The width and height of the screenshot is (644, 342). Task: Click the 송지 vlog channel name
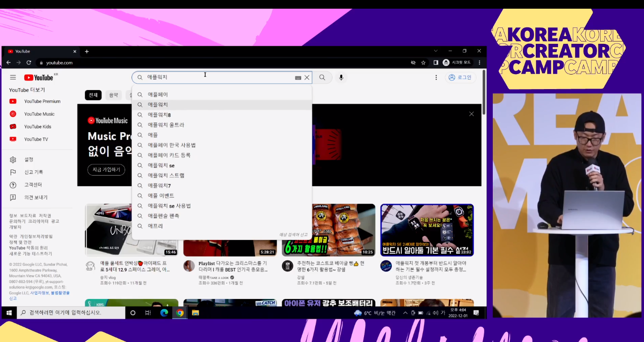(108, 278)
